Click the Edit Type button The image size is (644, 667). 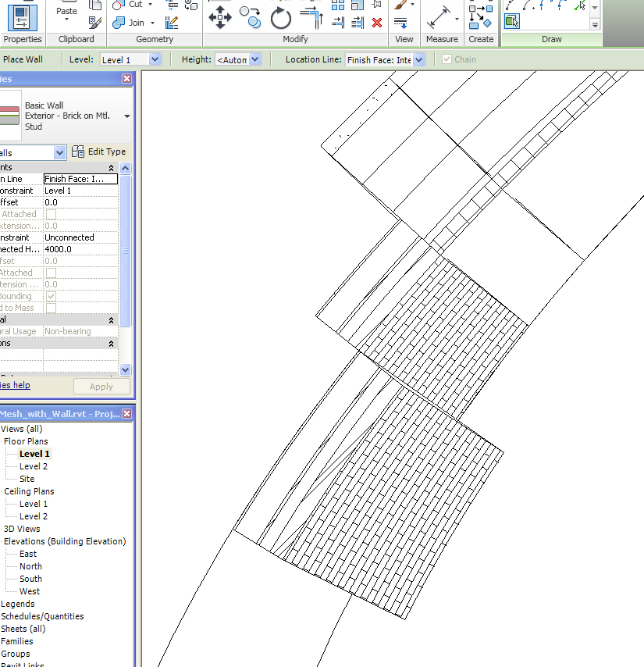(99, 152)
